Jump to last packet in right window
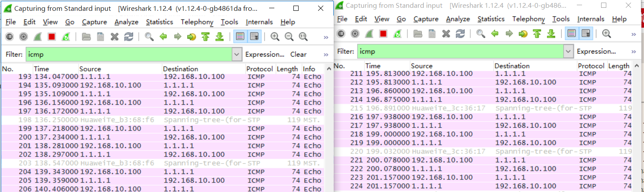644x192 pixels. pyautogui.click(x=551, y=34)
